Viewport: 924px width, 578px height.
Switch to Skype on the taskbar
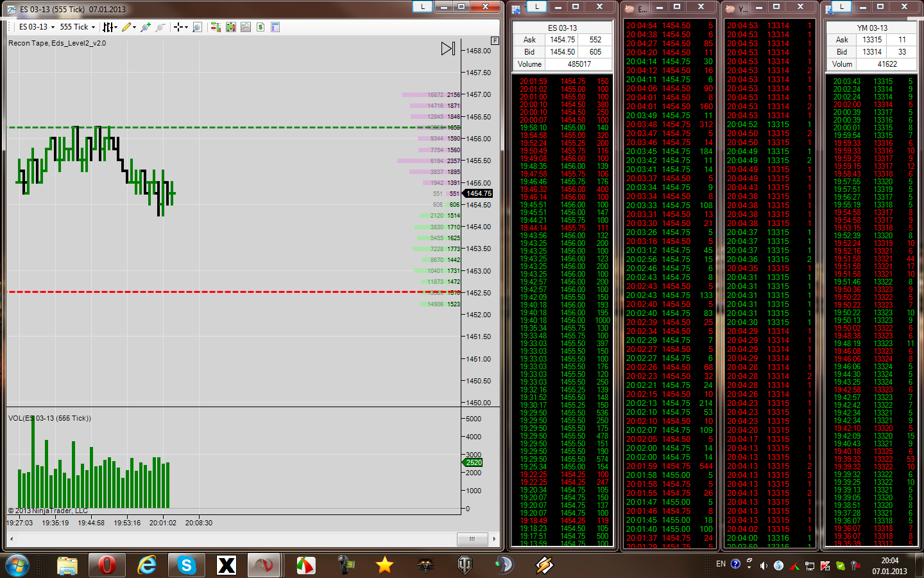coord(187,565)
